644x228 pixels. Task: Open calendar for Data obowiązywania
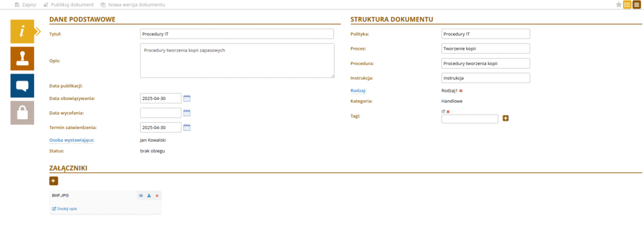pyautogui.click(x=187, y=98)
